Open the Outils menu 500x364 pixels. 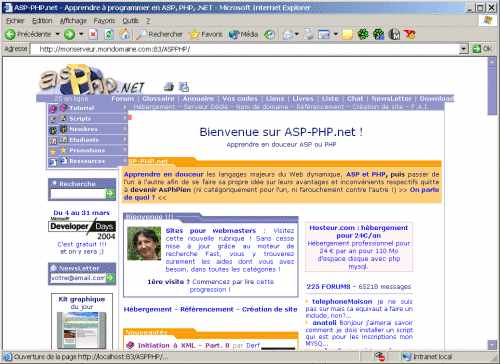[130, 21]
